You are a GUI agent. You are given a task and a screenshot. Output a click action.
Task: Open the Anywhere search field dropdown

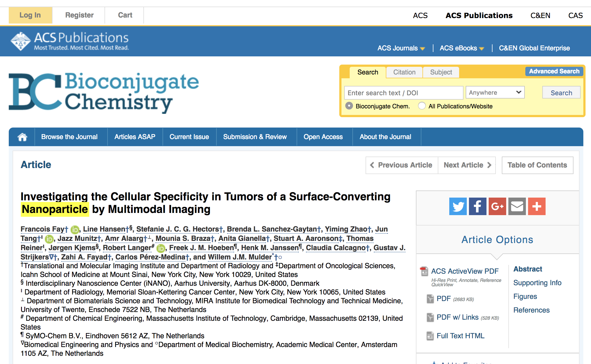[x=495, y=93]
